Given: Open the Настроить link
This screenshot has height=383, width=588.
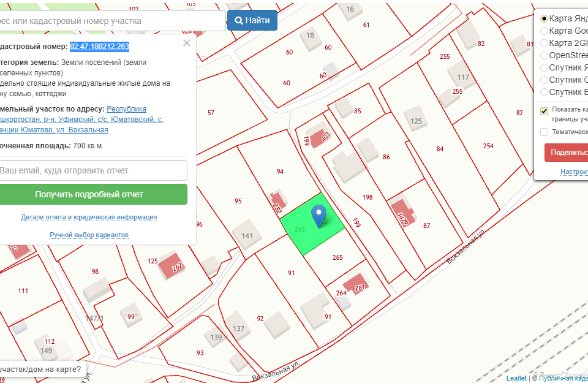Looking at the screenshot, I should click(574, 172).
